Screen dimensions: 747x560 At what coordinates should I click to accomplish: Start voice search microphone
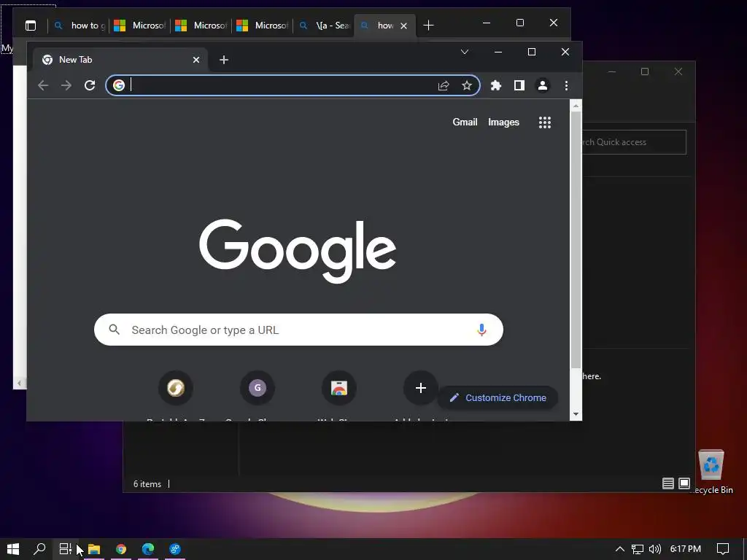click(481, 330)
